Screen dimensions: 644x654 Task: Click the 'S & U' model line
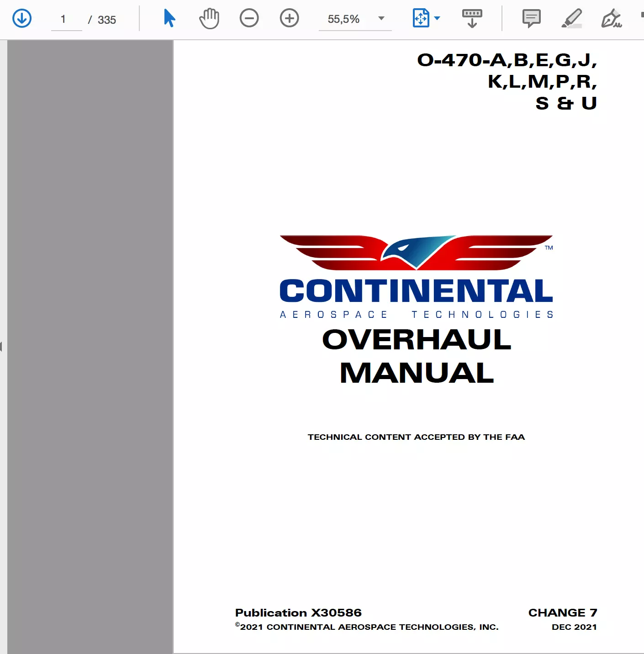coord(566,103)
